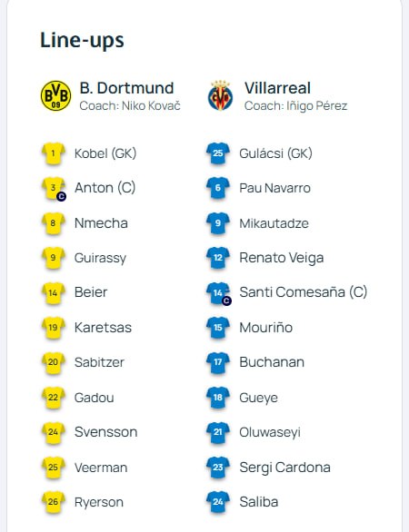The height and width of the screenshot is (532, 409).
Task: Click the Borussia Dortmund club crest
Action: click(x=55, y=95)
